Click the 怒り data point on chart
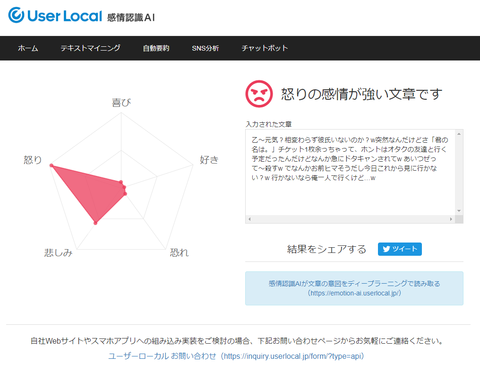 coord(51,165)
